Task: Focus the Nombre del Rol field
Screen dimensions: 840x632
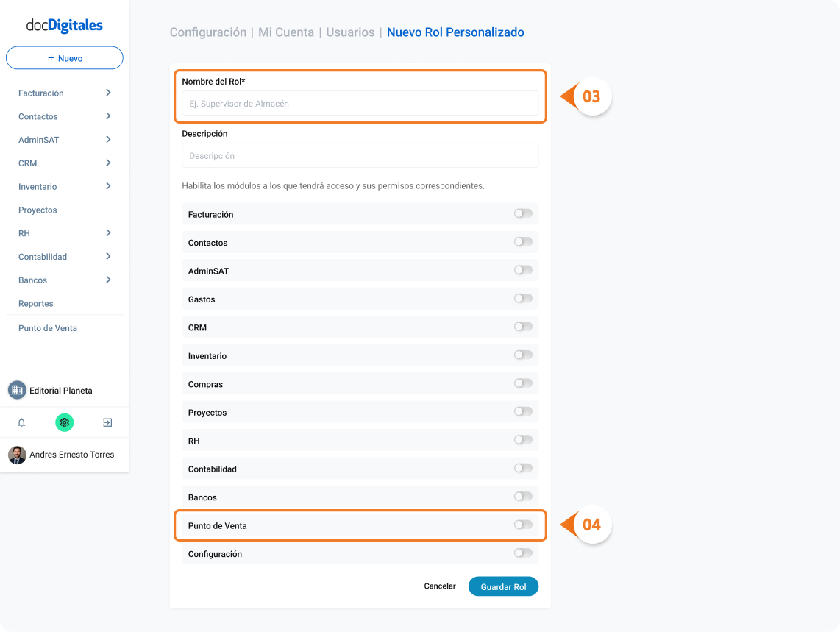Action: [360, 103]
